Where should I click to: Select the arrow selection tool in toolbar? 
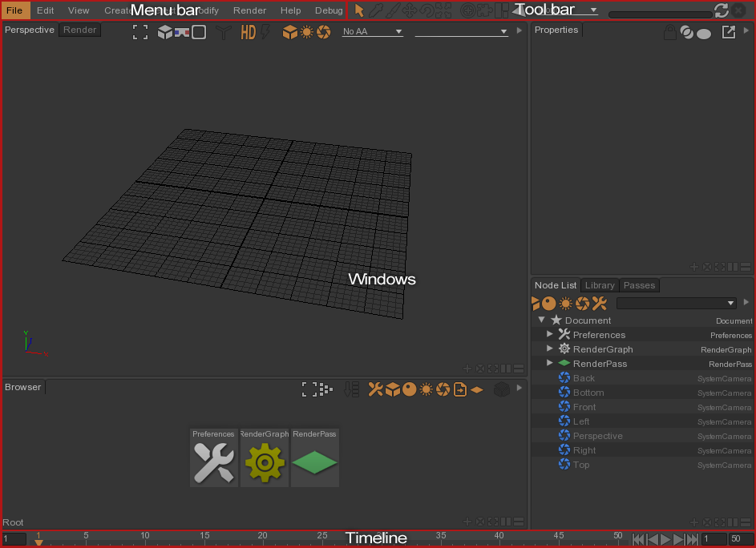tap(359, 10)
